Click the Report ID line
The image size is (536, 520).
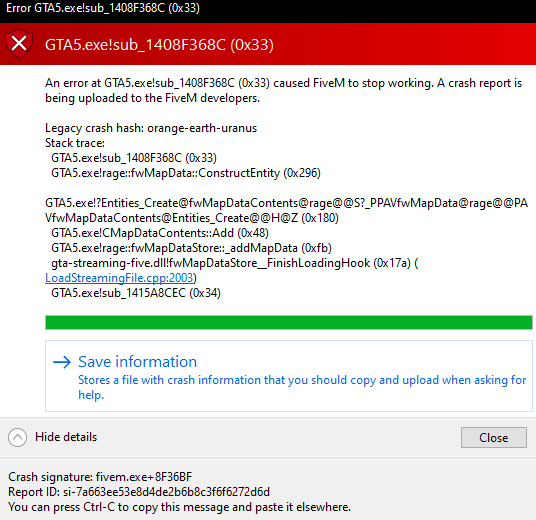point(139,492)
